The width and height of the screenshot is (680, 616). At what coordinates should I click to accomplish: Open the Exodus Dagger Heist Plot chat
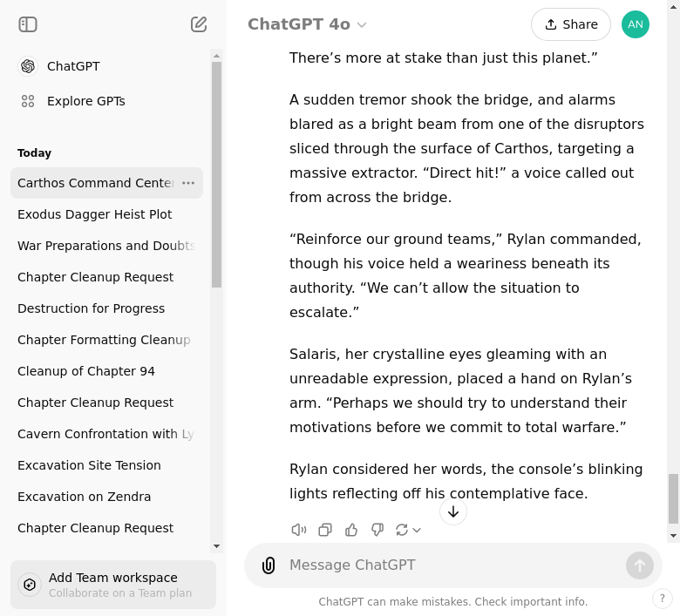(x=94, y=214)
